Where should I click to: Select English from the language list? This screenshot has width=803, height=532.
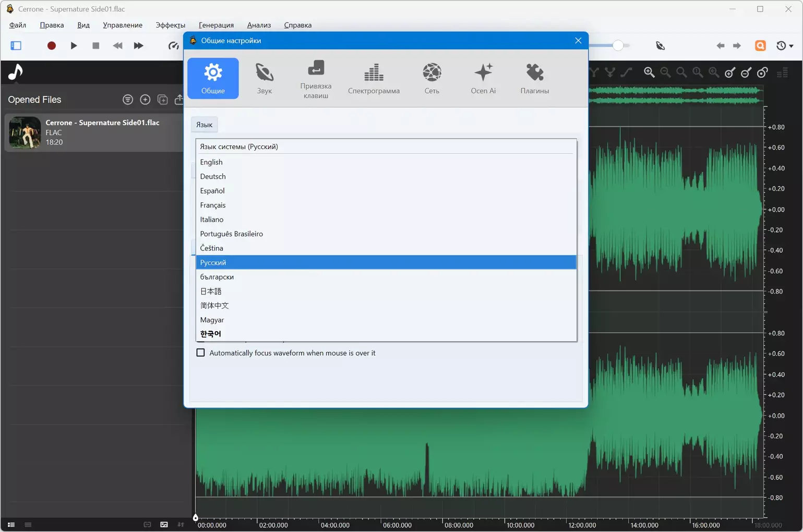[x=211, y=162]
